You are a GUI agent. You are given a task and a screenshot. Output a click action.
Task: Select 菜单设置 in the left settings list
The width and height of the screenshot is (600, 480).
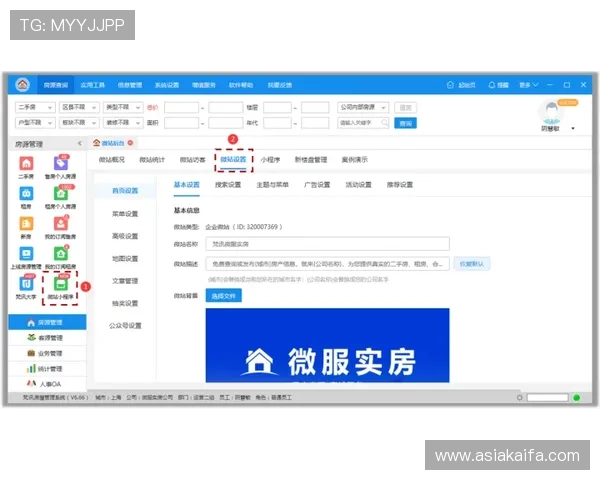click(x=125, y=214)
